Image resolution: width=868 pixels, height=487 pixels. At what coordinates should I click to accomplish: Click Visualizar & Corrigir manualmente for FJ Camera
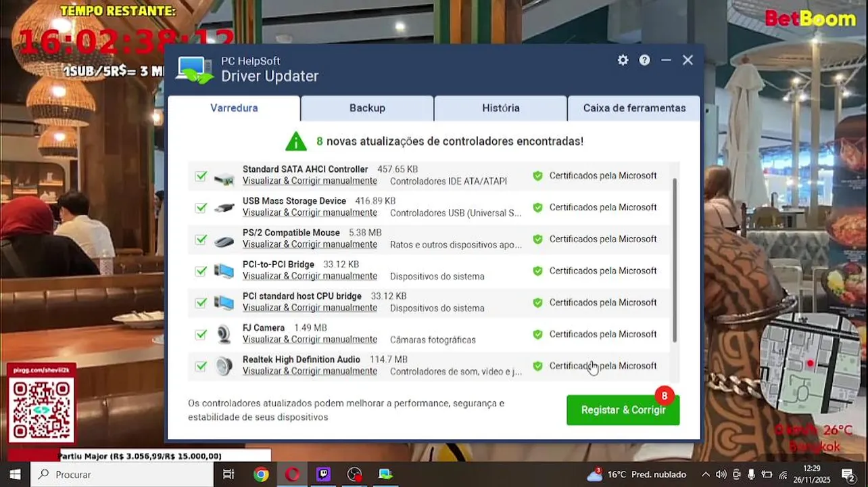[x=310, y=340]
